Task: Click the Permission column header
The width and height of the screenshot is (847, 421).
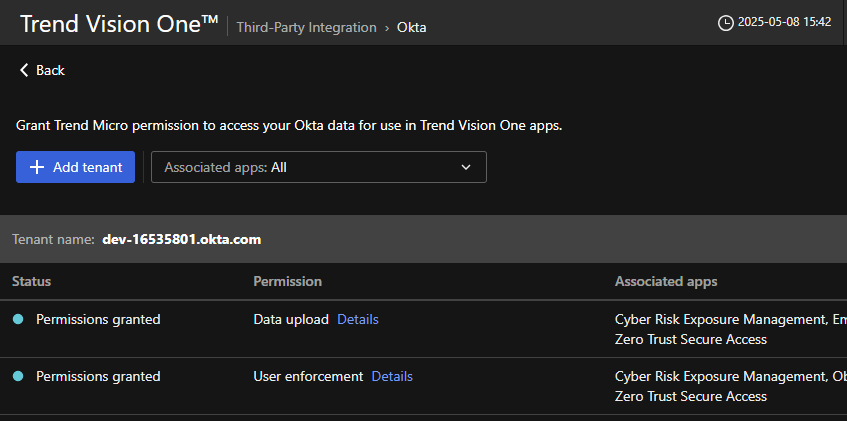Action: 287,281
